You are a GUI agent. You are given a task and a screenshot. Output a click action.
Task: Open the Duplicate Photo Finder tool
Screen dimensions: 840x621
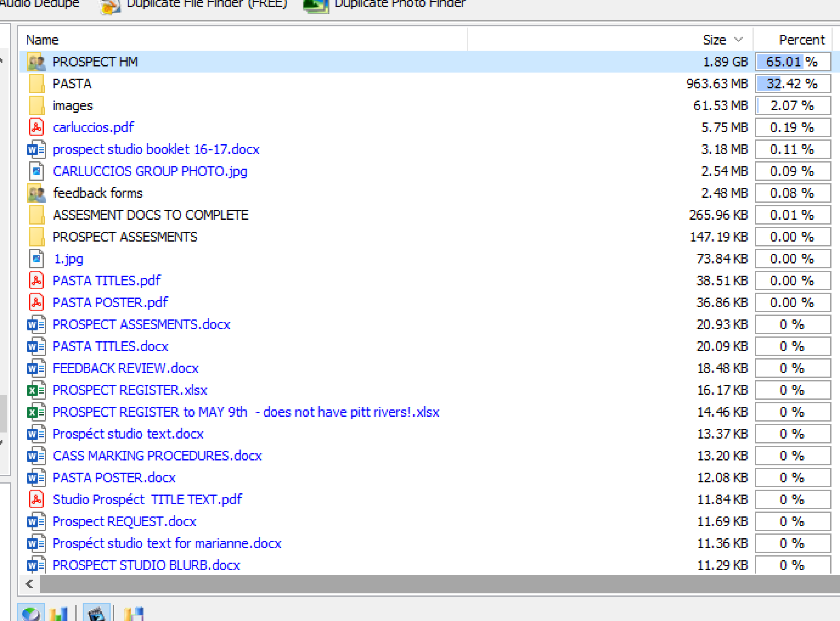(x=399, y=4)
